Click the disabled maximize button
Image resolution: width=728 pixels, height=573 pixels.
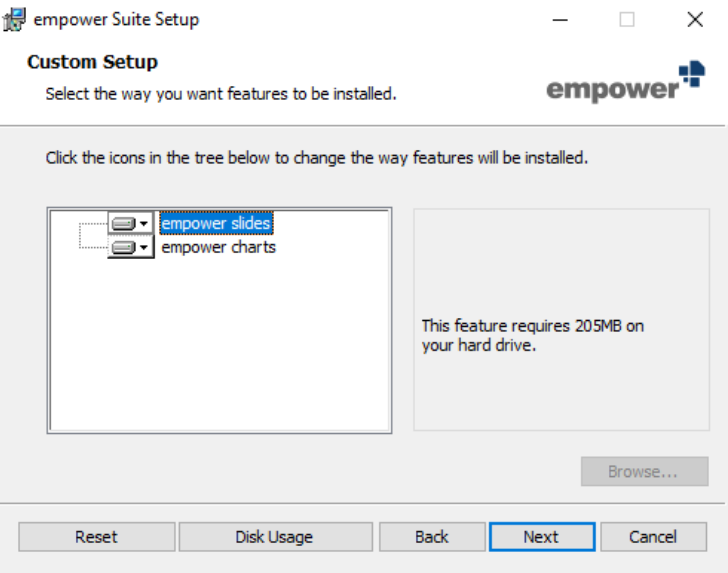click(627, 20)
